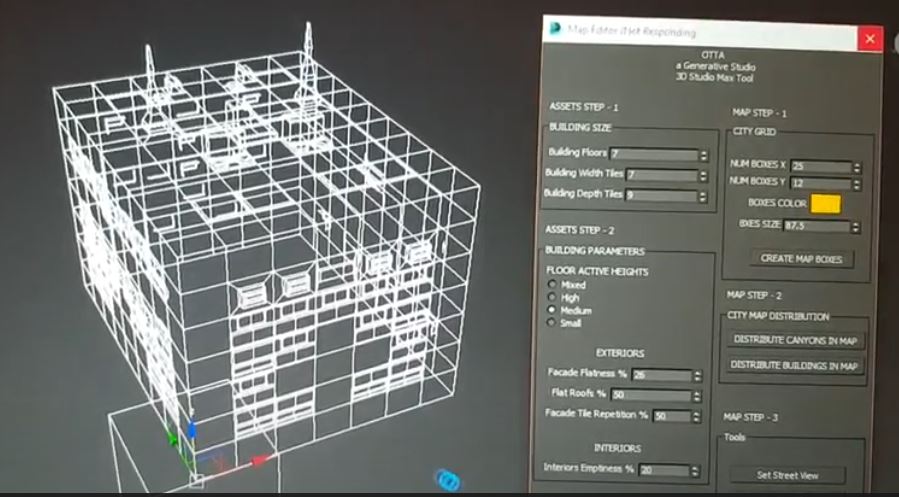Click DISTRIBUTE CANYONS IN MAP button
The width and height of the screenshot is (899, 497).
click(x=795, y=340)
